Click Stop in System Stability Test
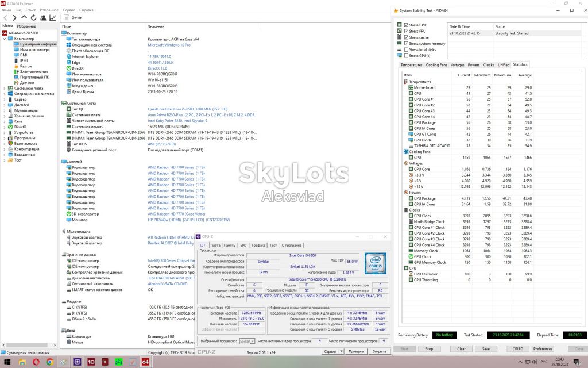This screenshot has width=588, height=368. [429, 349]
